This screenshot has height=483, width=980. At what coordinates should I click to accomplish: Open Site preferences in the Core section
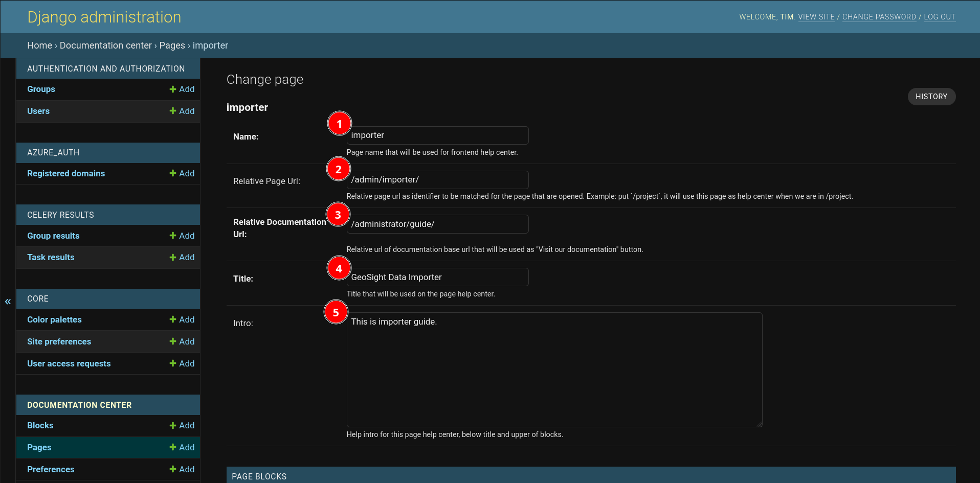click(59, 341)
